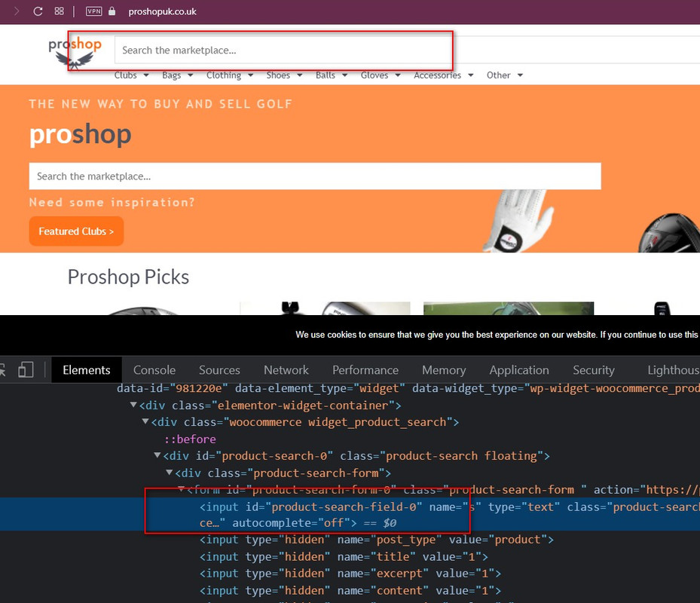Open the Other dropdown menu

click(x=504, y=75)
